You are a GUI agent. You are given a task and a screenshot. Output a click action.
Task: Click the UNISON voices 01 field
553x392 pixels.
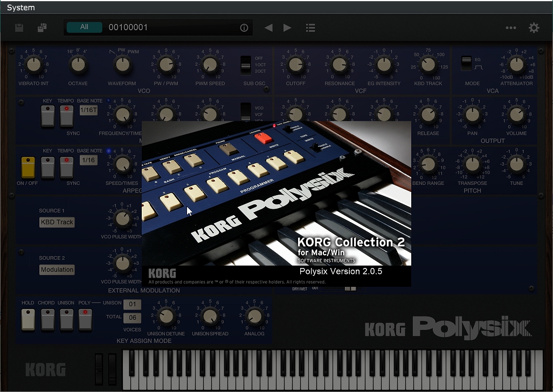[132, 304]
